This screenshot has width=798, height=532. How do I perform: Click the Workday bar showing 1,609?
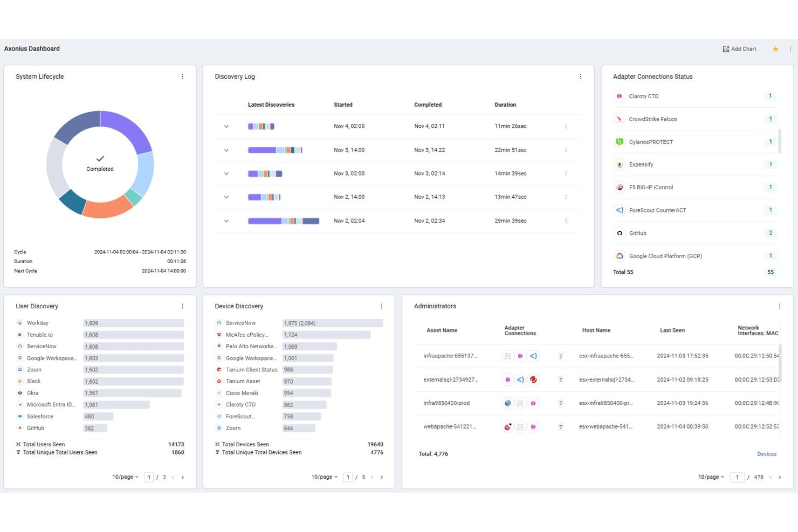click(134, 323)
